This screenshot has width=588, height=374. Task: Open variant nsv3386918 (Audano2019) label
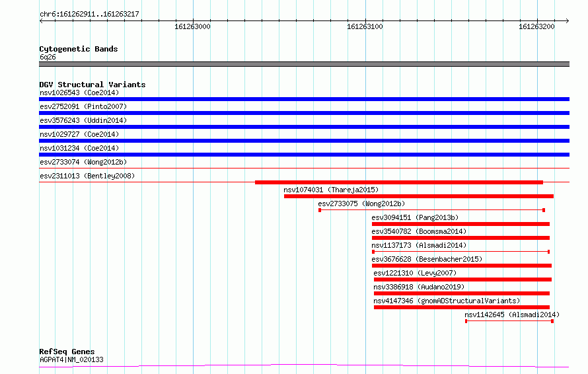pyautogui.click(x=419, y=287)
